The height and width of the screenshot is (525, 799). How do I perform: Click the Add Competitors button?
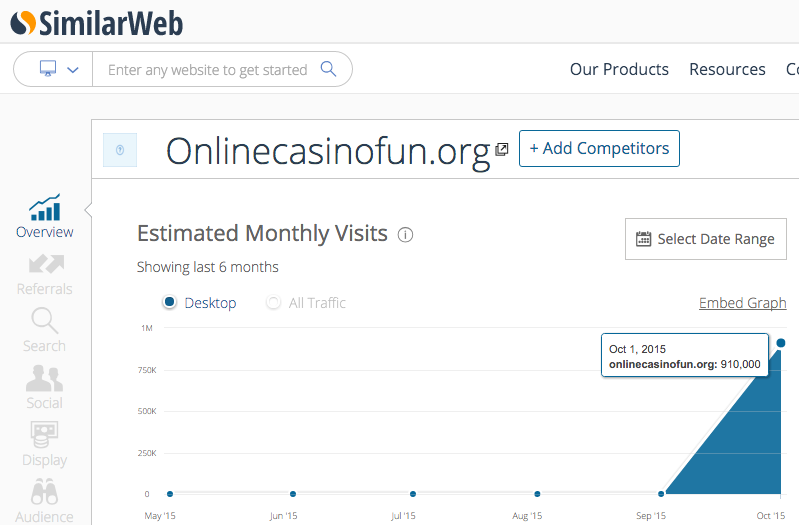599,148
